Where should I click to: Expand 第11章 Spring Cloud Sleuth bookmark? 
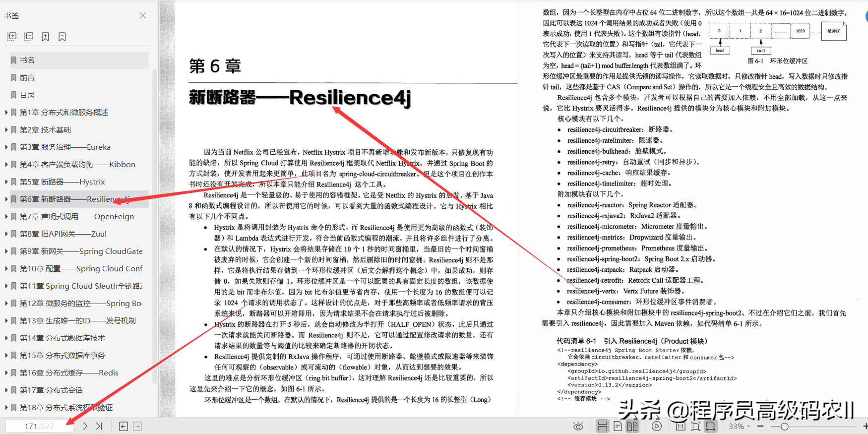[6, 286]
